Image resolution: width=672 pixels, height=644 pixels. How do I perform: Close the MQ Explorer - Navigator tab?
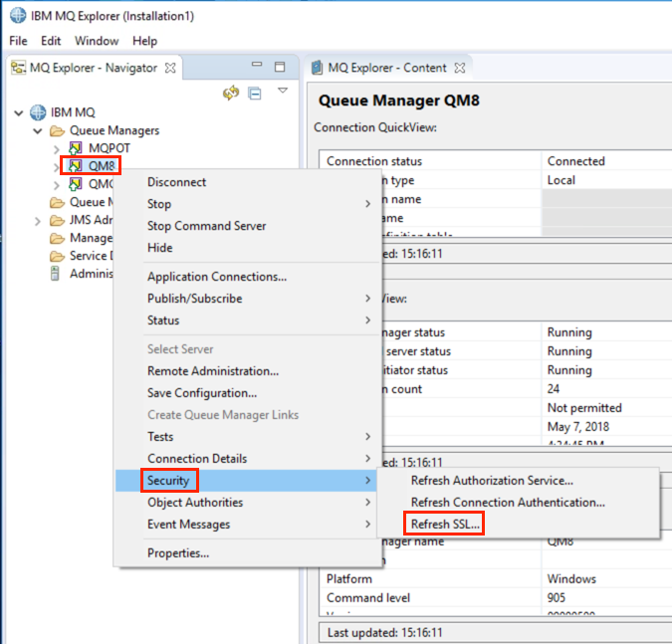(170, 68)
